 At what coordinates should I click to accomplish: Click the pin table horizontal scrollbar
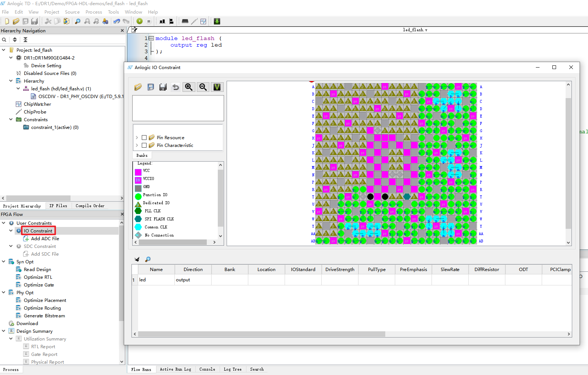point(261,334)
